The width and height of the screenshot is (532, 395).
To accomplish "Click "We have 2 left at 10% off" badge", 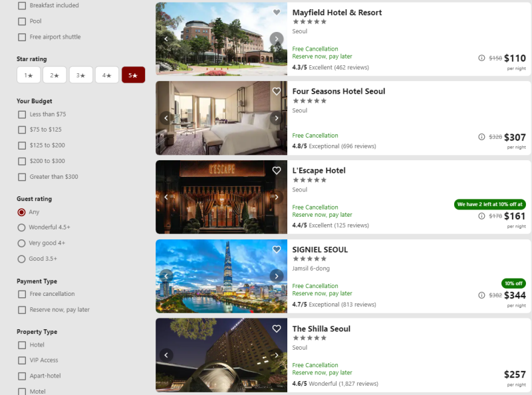I will point(490,204).
